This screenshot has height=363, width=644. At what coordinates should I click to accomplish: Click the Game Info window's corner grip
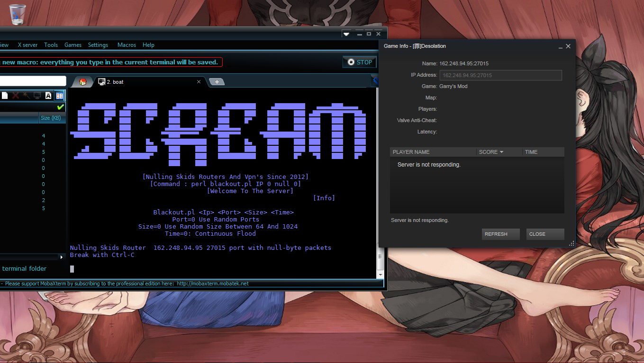pyautogui.click(x=571, y=243)
